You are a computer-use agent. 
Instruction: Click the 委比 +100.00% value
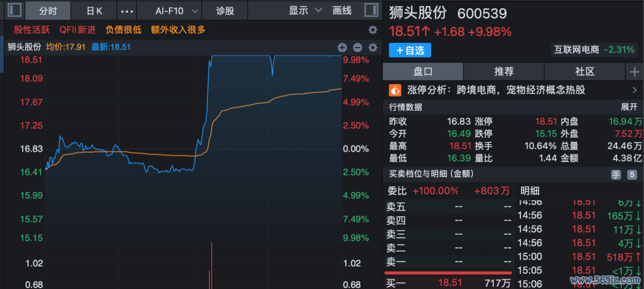point(435,191)
